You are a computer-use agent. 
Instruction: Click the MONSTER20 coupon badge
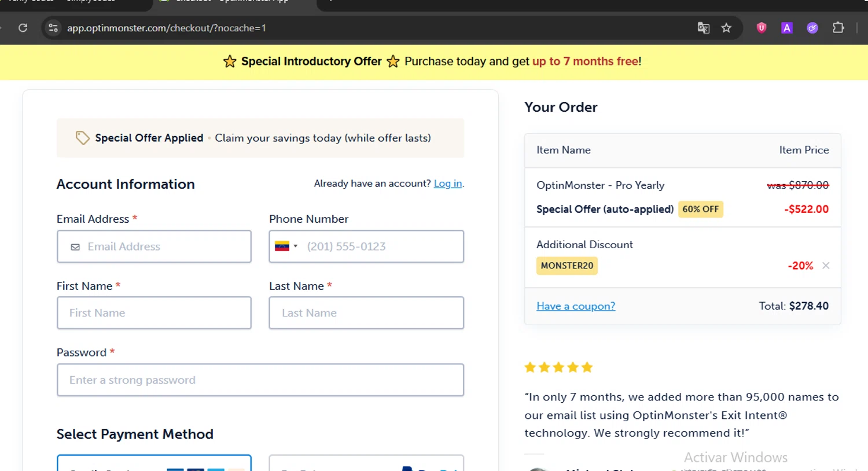567,266
